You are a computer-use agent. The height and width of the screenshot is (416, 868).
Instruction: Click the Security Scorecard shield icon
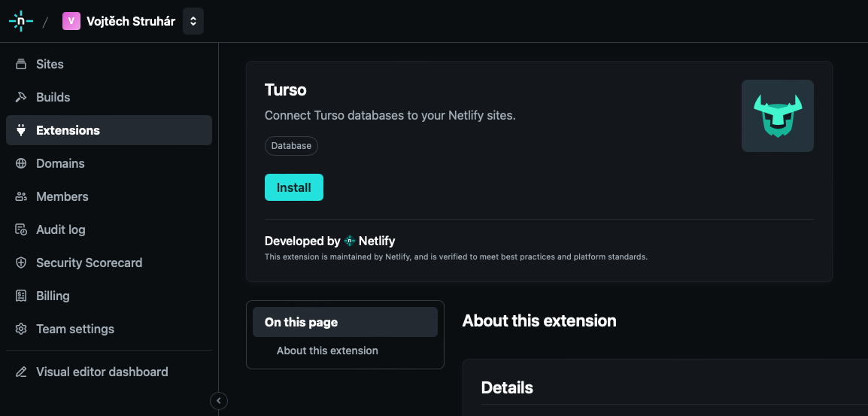tap(21, 263)
